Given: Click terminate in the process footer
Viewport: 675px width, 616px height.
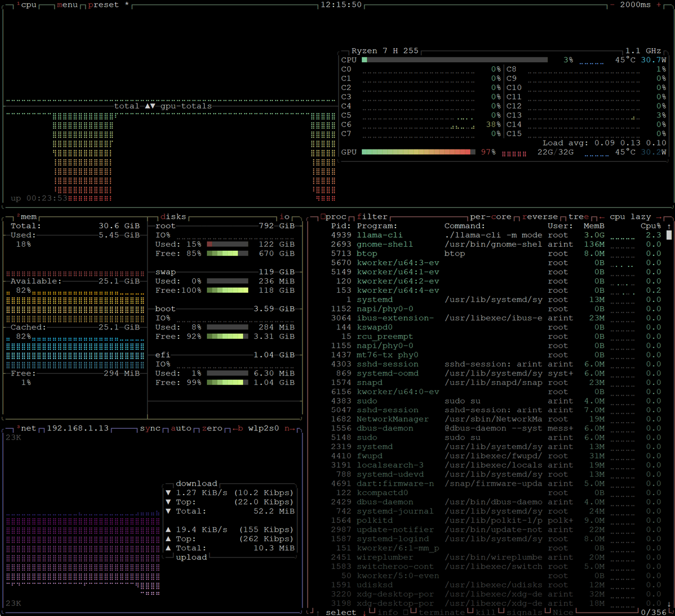Looking at the screenshot, I should coord(442,613).
